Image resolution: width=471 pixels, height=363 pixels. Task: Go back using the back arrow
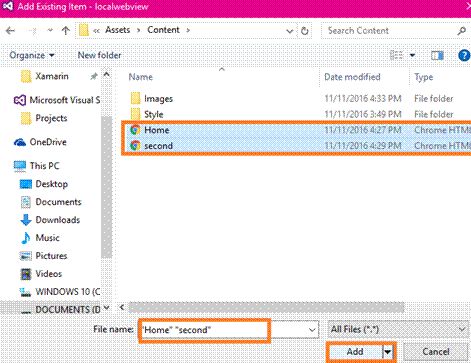click(x=11, y=31)
